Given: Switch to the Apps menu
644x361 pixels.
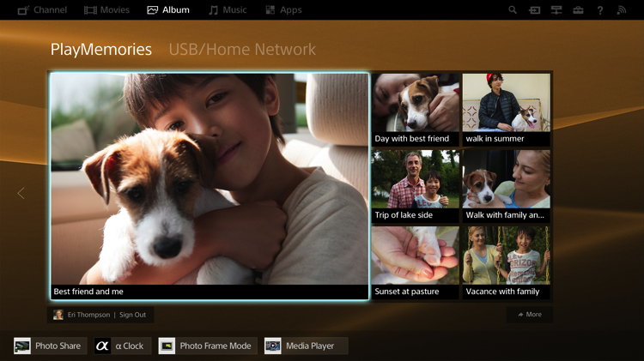Looking at the screenshot, I should pyautogui.click(x=283, y=9).
